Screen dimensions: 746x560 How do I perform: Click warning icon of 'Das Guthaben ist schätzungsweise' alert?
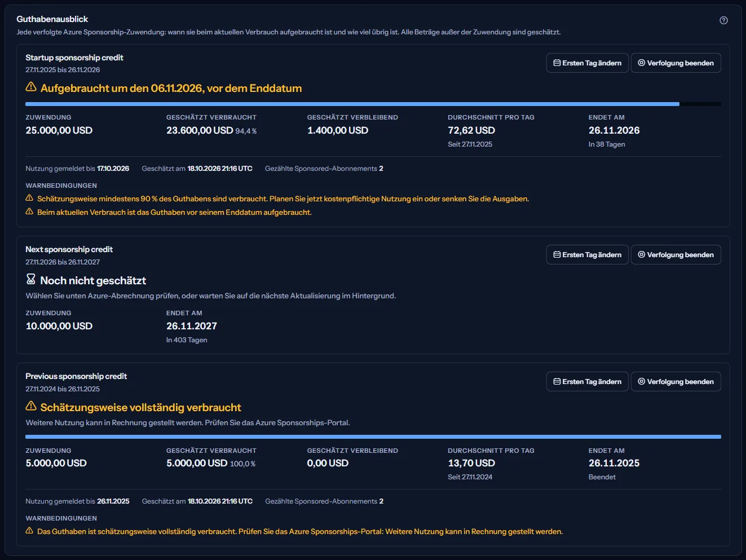(29, 531)
